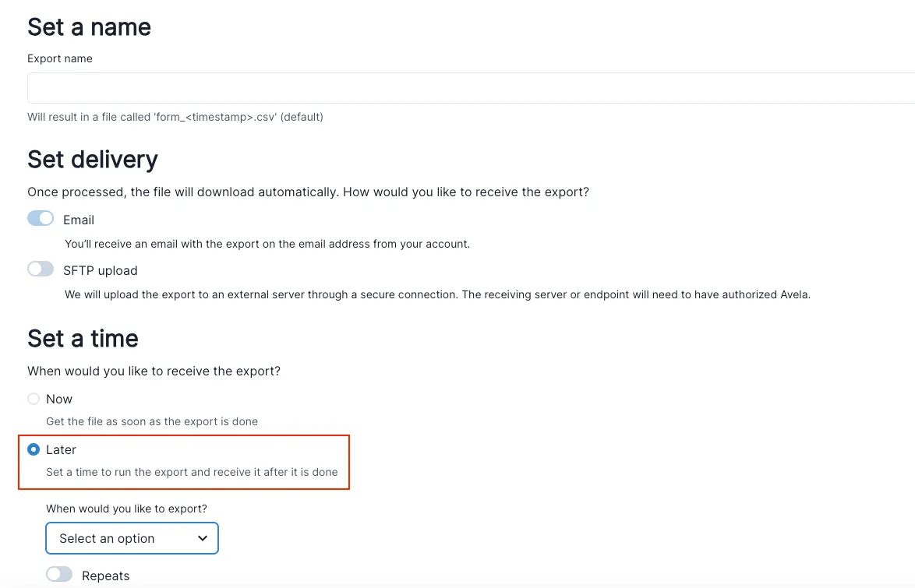This screenshot has width=915, height=588.
Task: Click the default file name hint text
Action: click(x=175, y=117)
